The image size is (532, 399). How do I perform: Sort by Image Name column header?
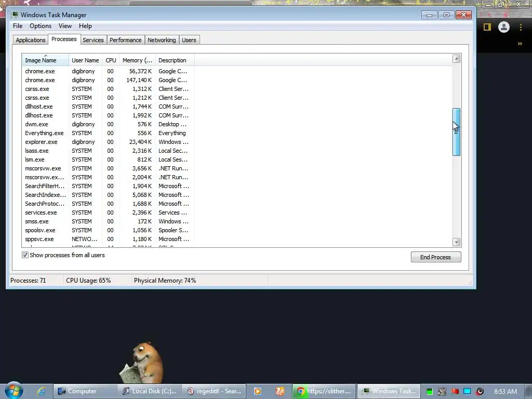(x=46, y=60)
